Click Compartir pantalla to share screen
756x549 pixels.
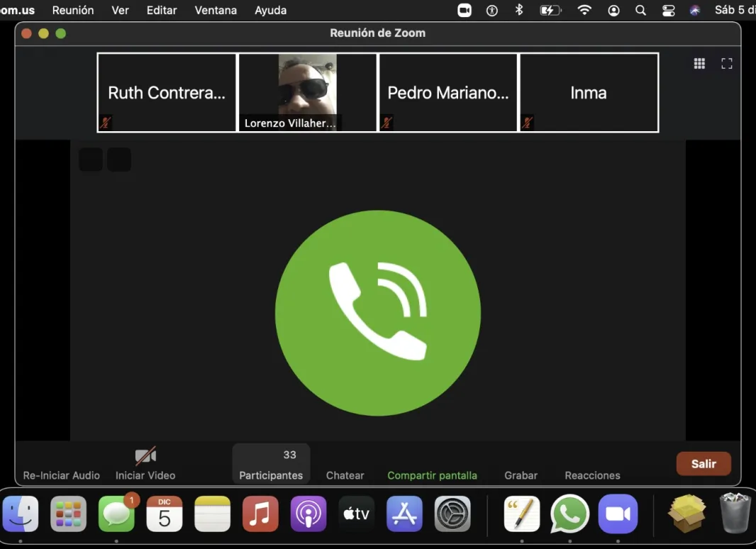pyautogui.click(x=432, y=475)
